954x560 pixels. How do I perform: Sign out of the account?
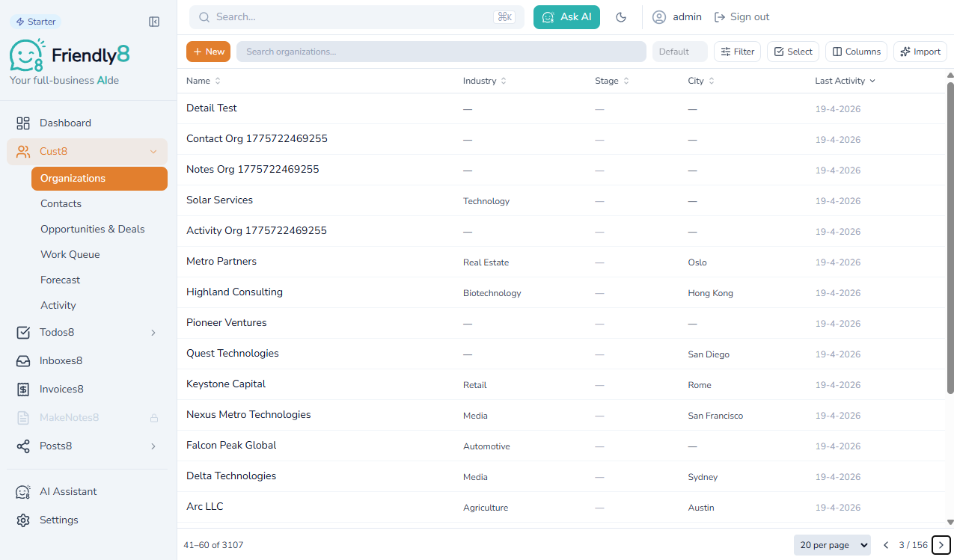(742, 17)
